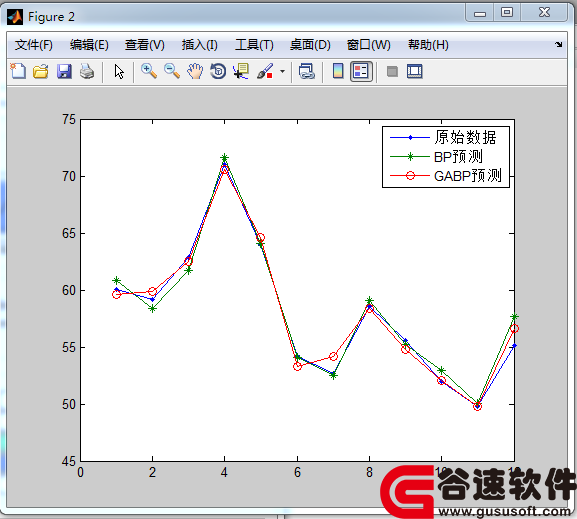Screen dimensions: 577x519
Task: Show Plot Tools and dock figure
Action: point(415,71)
